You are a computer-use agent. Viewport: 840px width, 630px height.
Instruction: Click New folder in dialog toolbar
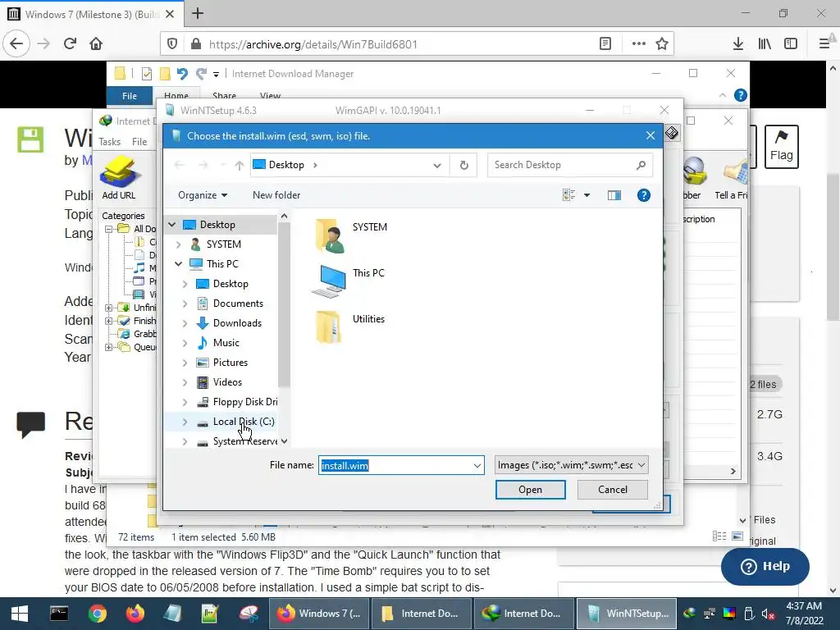pos(276,195)
